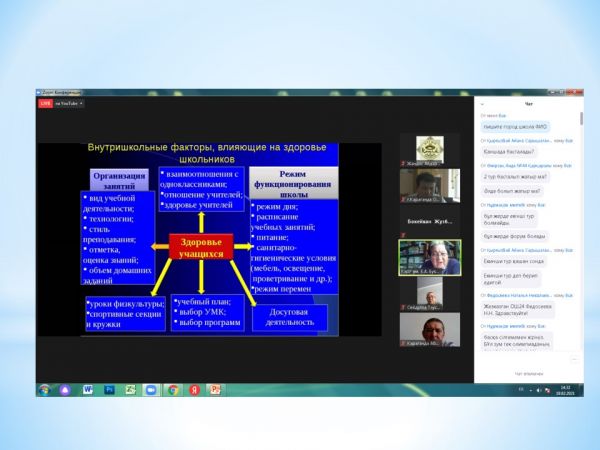Click the system clock in the taskbar tray
The width and height of the screenshot is (600, 450).
pos(565,389)
